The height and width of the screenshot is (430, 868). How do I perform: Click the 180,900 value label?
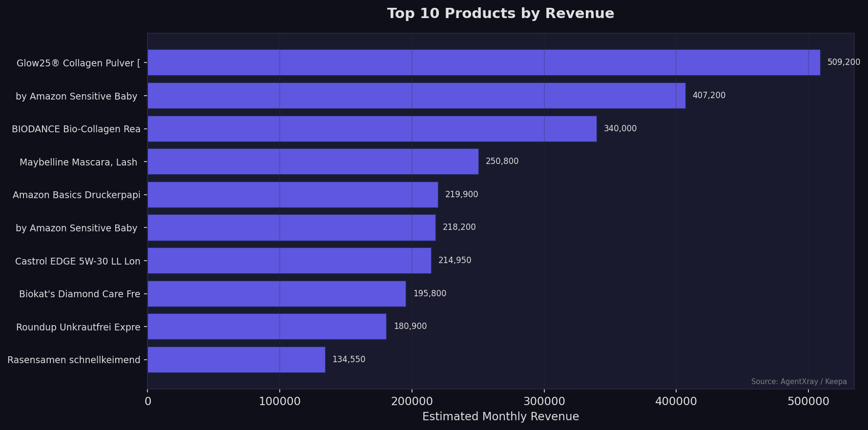point(410,327)
